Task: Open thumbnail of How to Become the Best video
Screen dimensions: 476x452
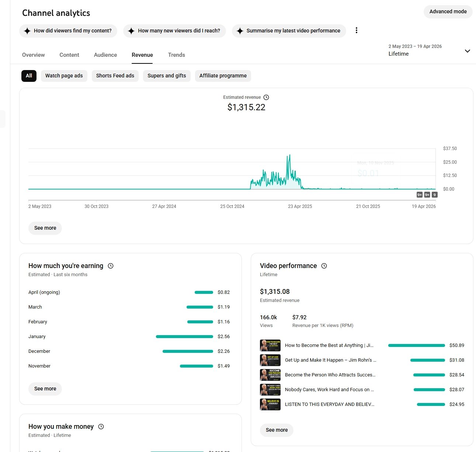Action: [270, 345]
